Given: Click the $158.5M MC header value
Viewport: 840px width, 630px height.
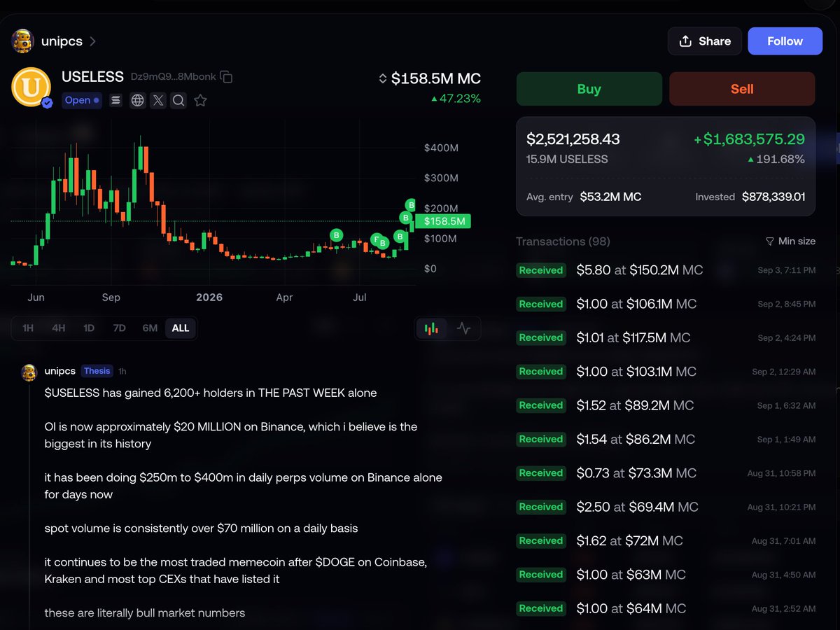Looking at the screenshot, I should pyautogui.click(x=436, y=78).
